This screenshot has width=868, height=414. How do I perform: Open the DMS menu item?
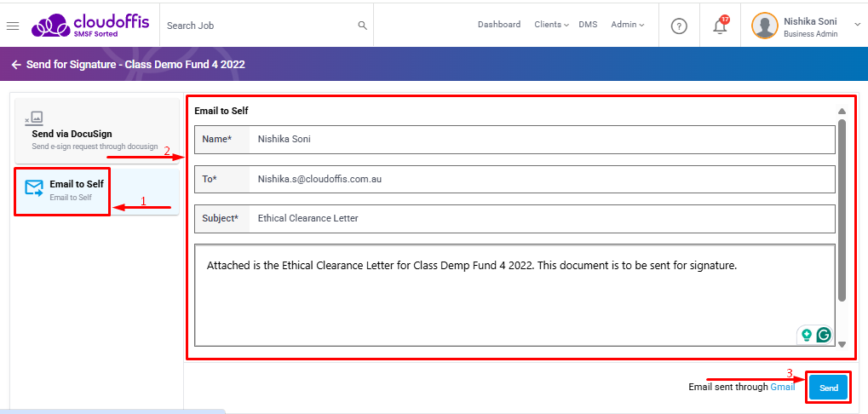588,25
